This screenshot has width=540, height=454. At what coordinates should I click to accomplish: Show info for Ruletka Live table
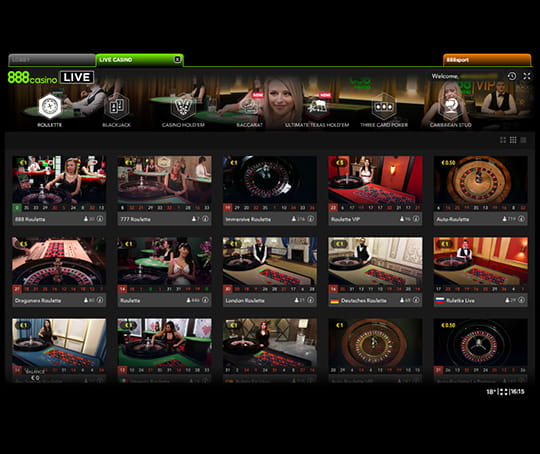521,300
